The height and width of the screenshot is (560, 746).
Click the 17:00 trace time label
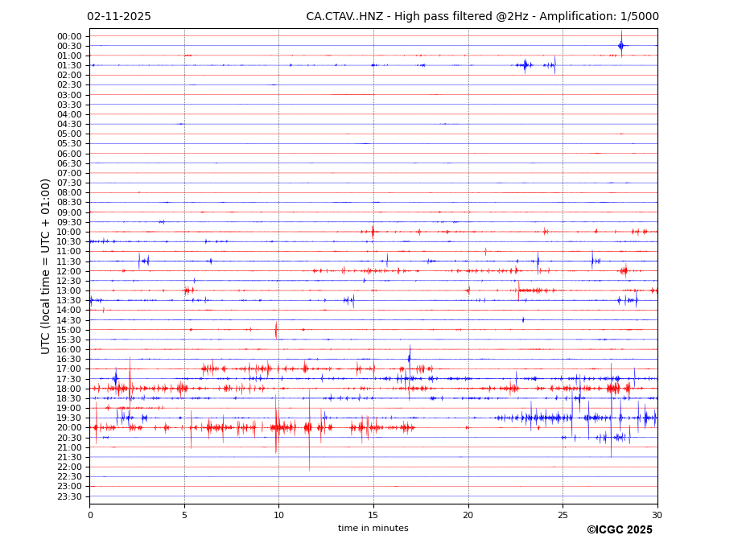tap(68, 369)
